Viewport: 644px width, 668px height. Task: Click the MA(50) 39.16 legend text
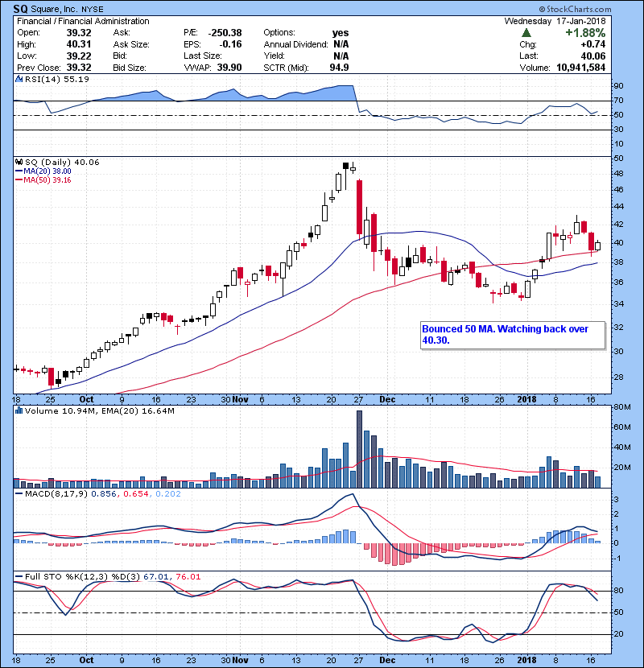[x=47, y=180]
